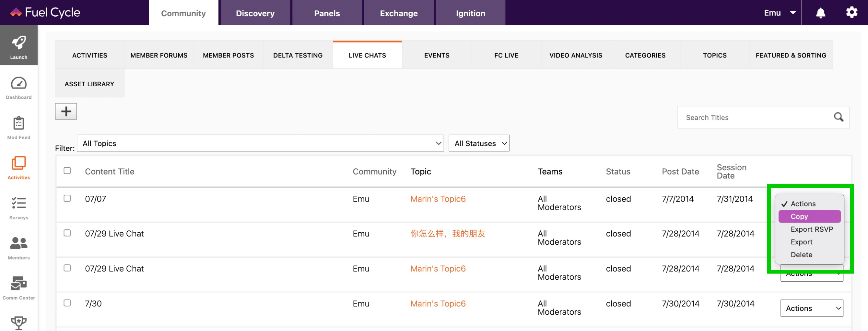The image size is (868, 331).
Task: Click the Post Date column header
Action: click(x=680, y=171)
